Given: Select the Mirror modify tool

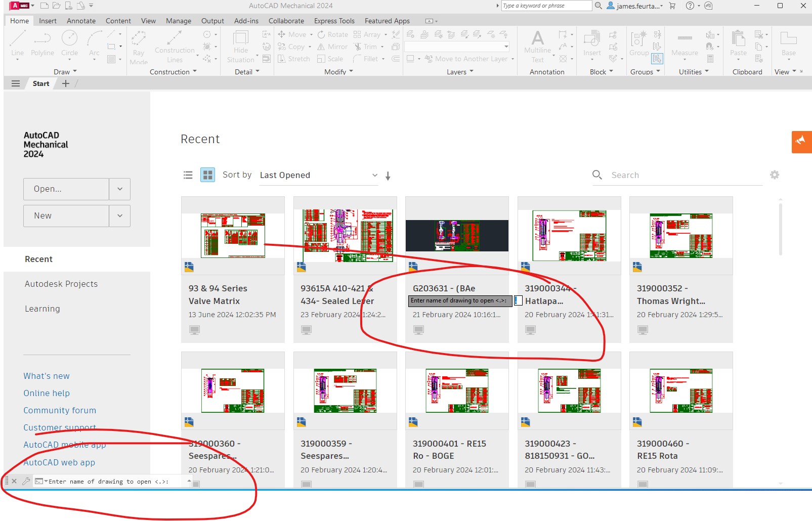Looking at the screenshot, I should pyautogui.click(x=332, y=47).
